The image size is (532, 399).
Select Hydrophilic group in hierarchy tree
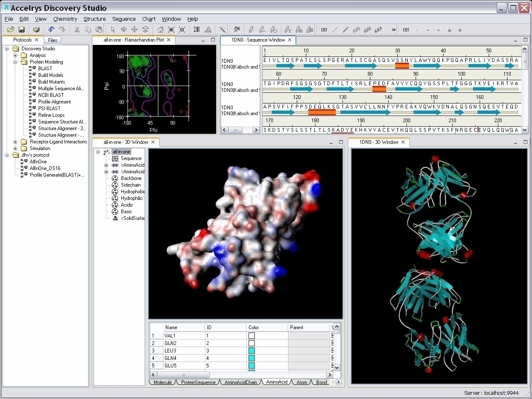(x=131, y=198)
